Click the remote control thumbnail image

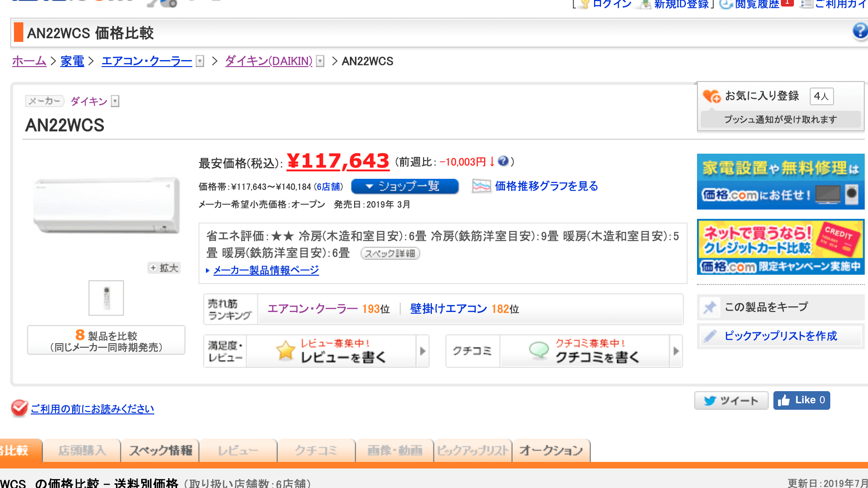tap(106, 298)
